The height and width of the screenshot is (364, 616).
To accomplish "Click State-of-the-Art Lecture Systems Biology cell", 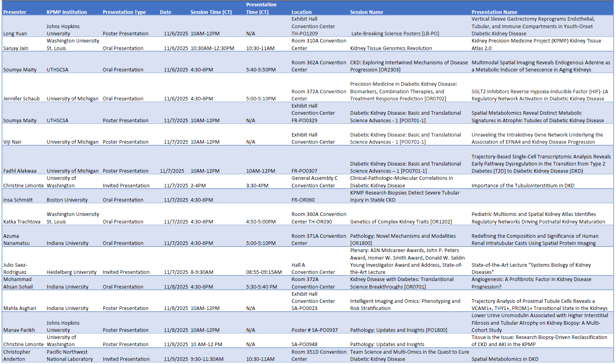I will click(531, 268).
